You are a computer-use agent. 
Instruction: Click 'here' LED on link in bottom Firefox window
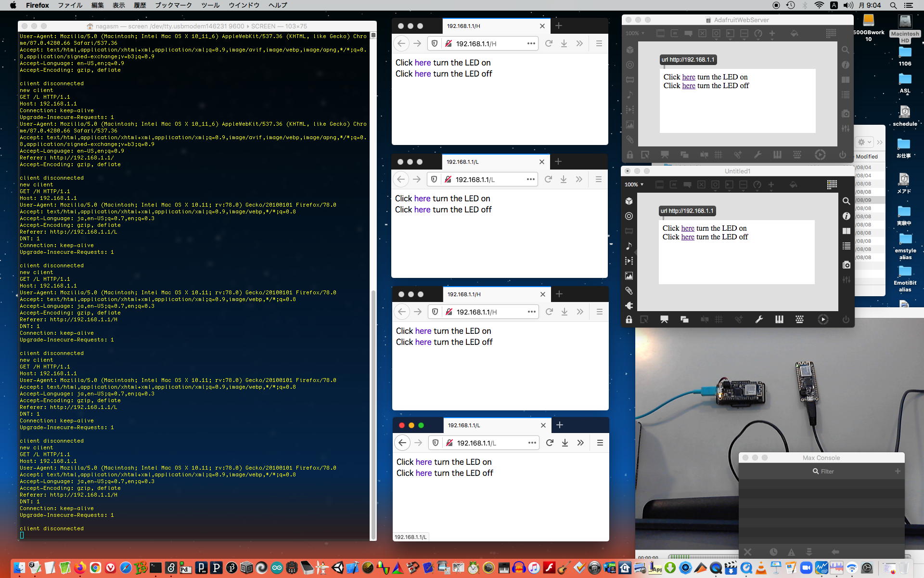point(423,462)
